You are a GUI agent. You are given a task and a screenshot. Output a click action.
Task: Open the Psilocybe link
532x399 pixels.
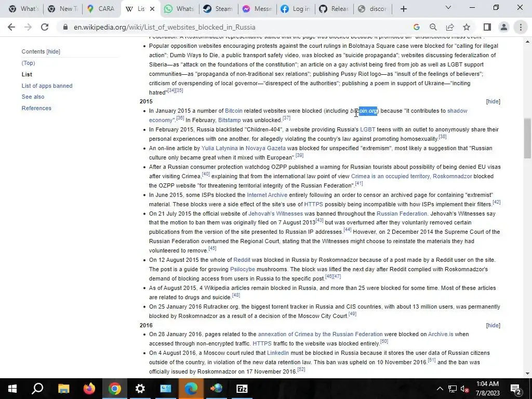coord(242,270)
